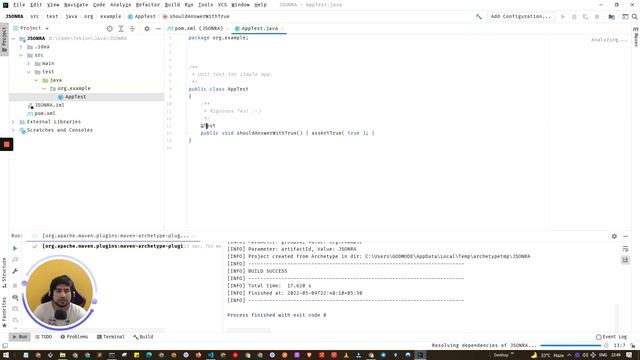Viewport: 640px width, 360px height.
Task: Click the maven-archetype-plugin run tab
Action: pos(116,236)
